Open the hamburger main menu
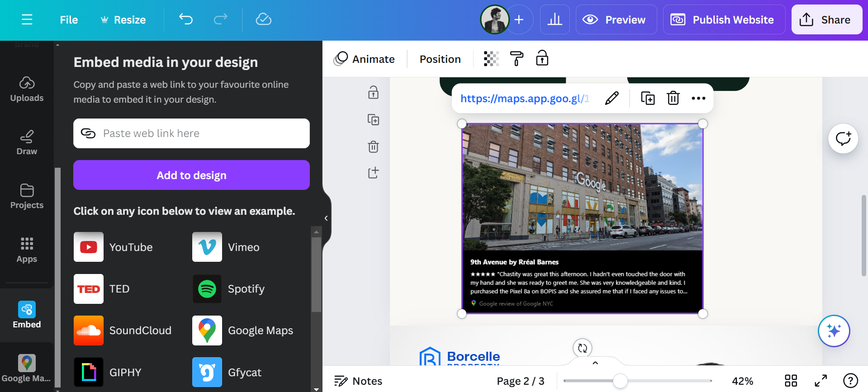Viewport: 868px width, 392px height. coord(27,19)
